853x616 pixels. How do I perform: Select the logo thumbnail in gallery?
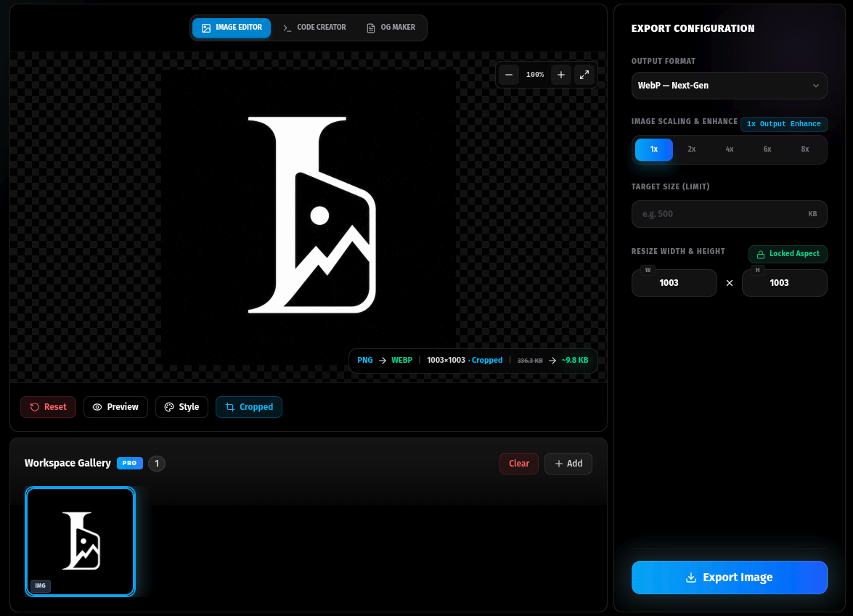80,541
